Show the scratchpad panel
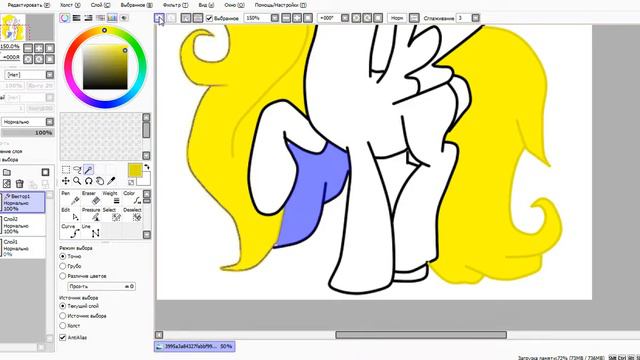 point(124,18)
